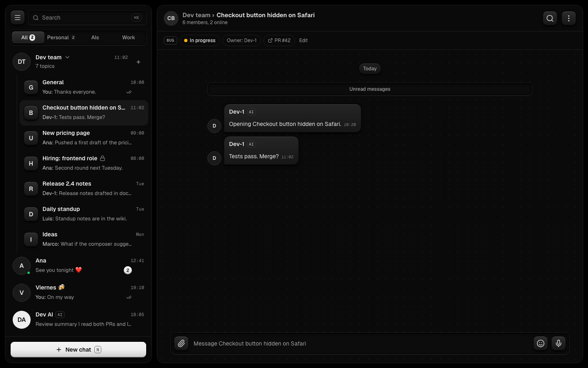This screenshot has width=588, height=368.
Task: Open the hamburger menu in sidebar
Action: [x=18, y=18]
